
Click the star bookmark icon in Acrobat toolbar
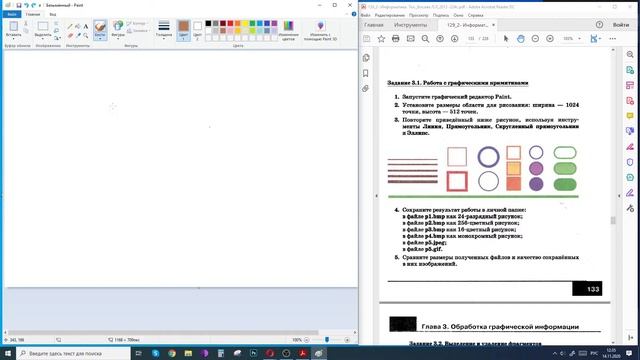381,39
